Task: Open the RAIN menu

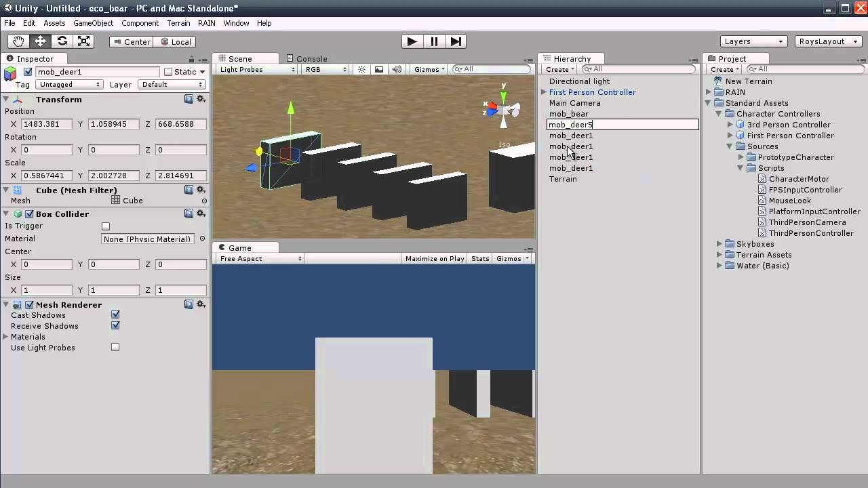Action: click(x=207, y=23)
